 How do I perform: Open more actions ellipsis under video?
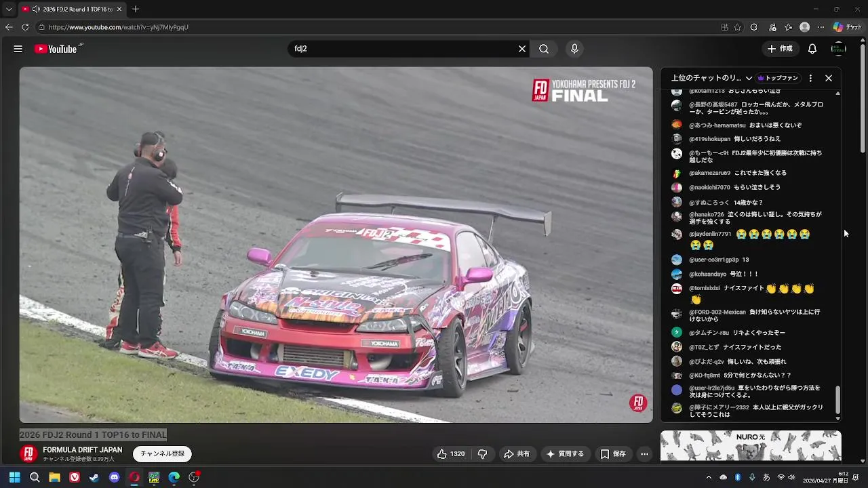[x=645, y=454]
